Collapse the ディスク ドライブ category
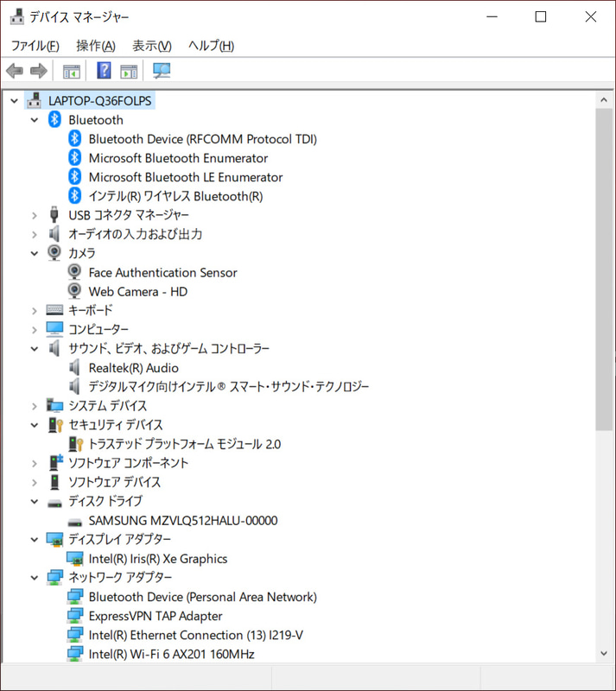616x691 pixels. click(35, 502)
